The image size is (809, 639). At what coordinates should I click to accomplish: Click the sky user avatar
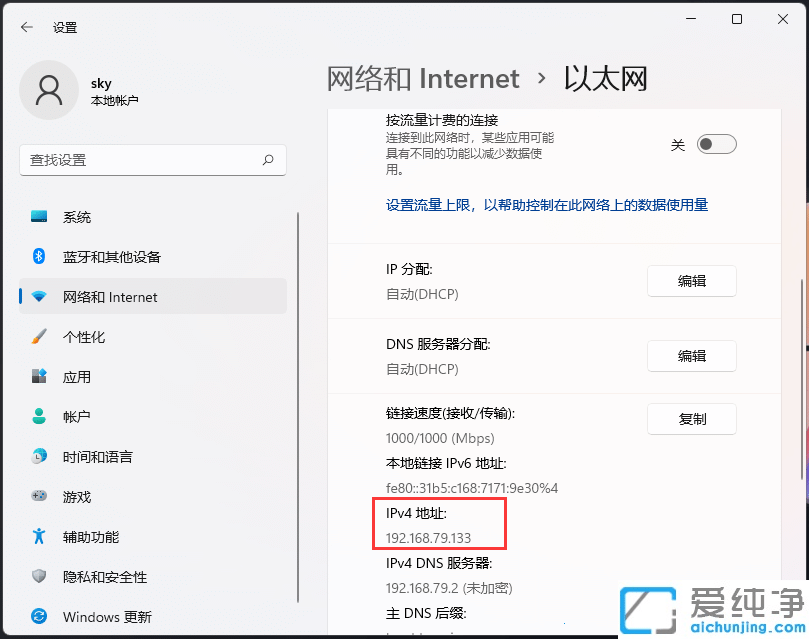pyautogui.click(x=49, y=90)
